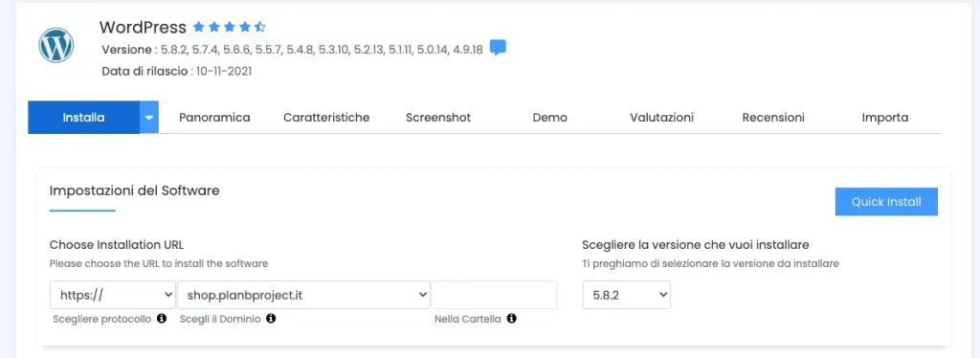Click the release date 10-11-2021 text
Screen dimensions: 980x358
click(224, 71)
